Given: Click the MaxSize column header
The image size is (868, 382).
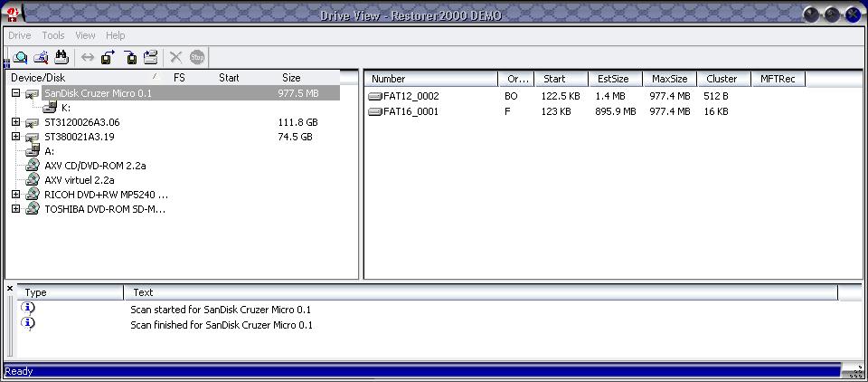Looking at the screenshot, I should pyautogui.click(x=670, y=79).
